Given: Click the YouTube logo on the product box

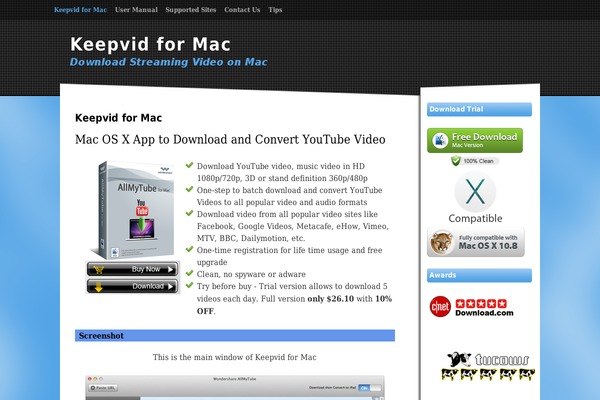Looking at the screenshot, I should click(142, 208).
